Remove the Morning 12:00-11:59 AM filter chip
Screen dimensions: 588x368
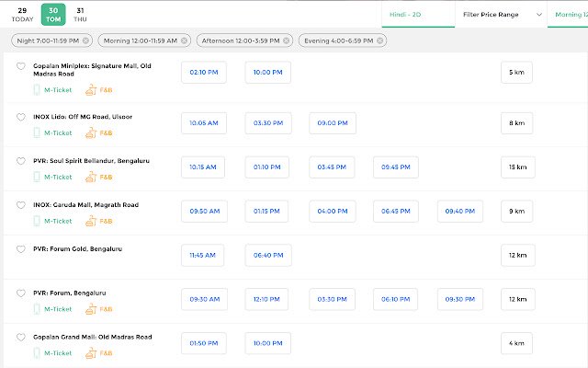(x=184, y=40)
